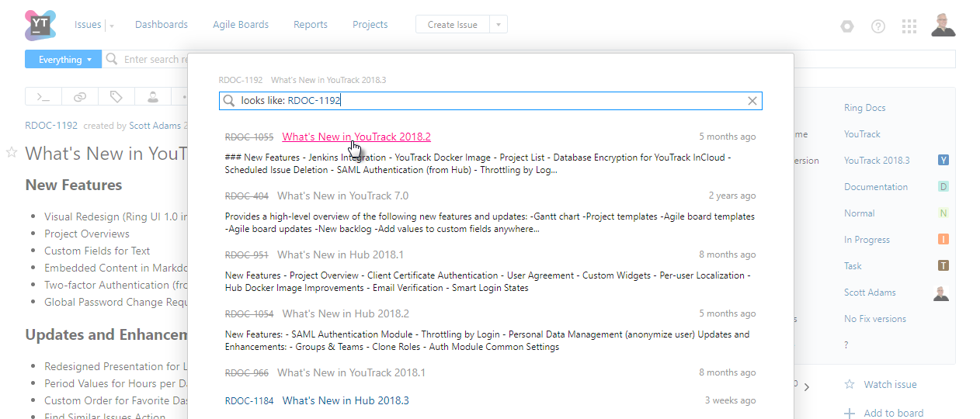Open the link issue chain icon

click(x=80, y=97)
